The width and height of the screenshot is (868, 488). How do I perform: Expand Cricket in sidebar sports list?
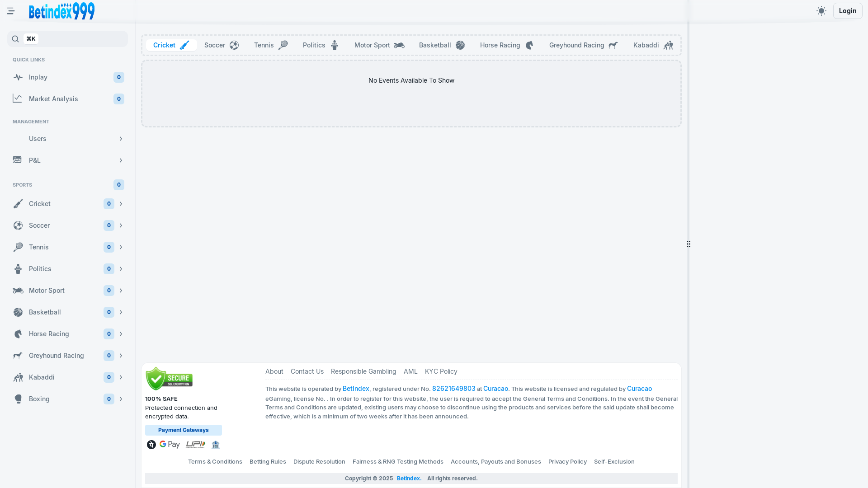[x=121, y=204]
